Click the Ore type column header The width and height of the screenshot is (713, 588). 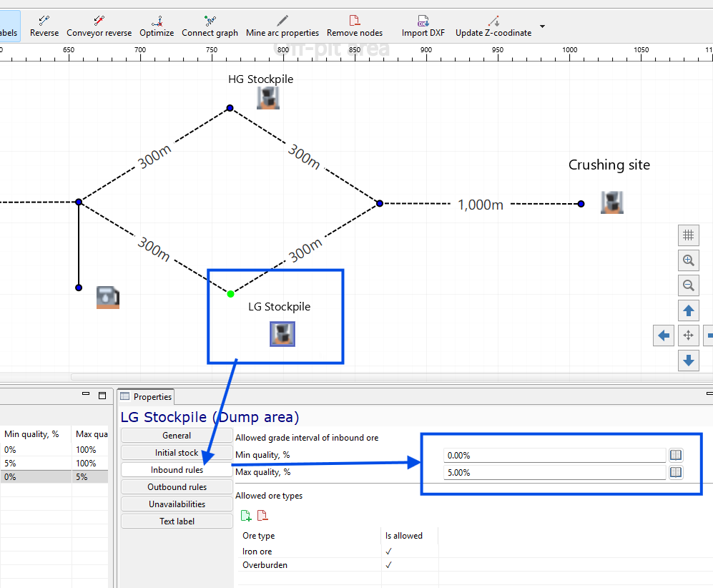tap(310, 536)
